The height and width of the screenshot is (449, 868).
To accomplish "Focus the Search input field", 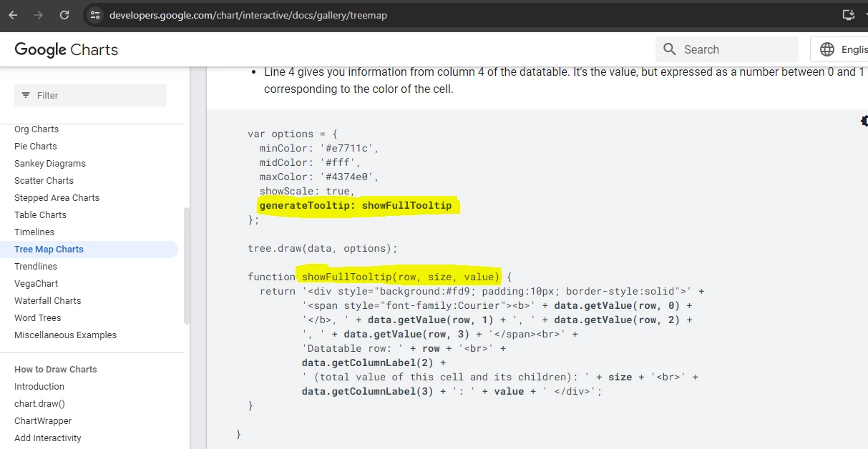I will coord(726,49).
